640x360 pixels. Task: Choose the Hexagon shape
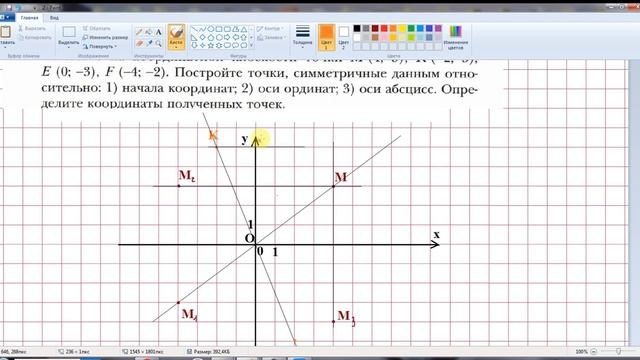pos(219,37)
